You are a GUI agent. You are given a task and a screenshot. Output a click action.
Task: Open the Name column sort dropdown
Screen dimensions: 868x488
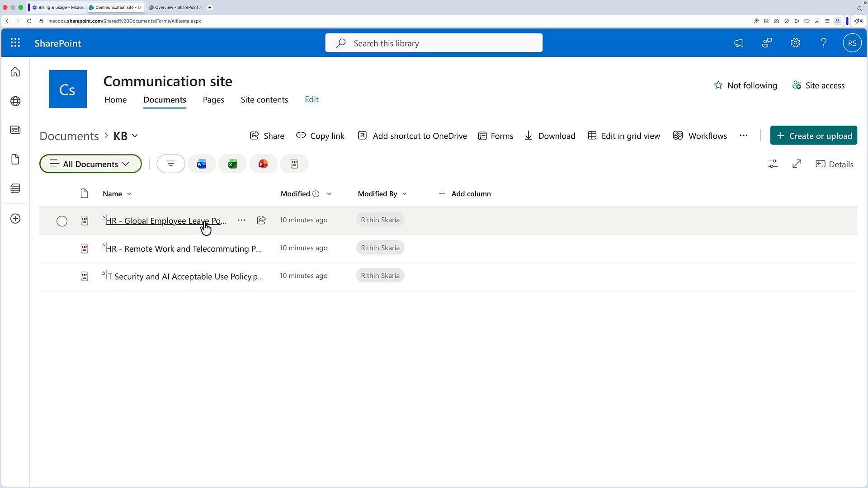[x=129, y=194]
